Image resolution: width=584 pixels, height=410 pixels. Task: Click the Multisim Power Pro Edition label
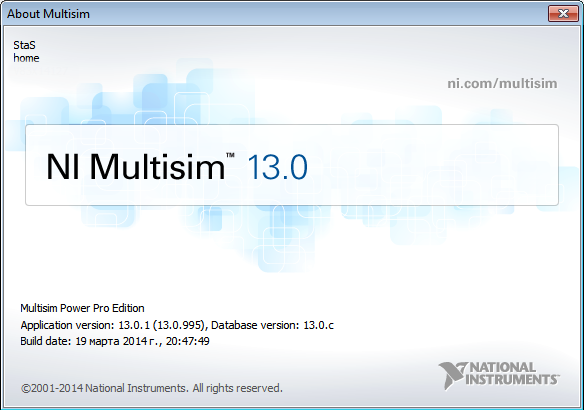pos(82,308)
